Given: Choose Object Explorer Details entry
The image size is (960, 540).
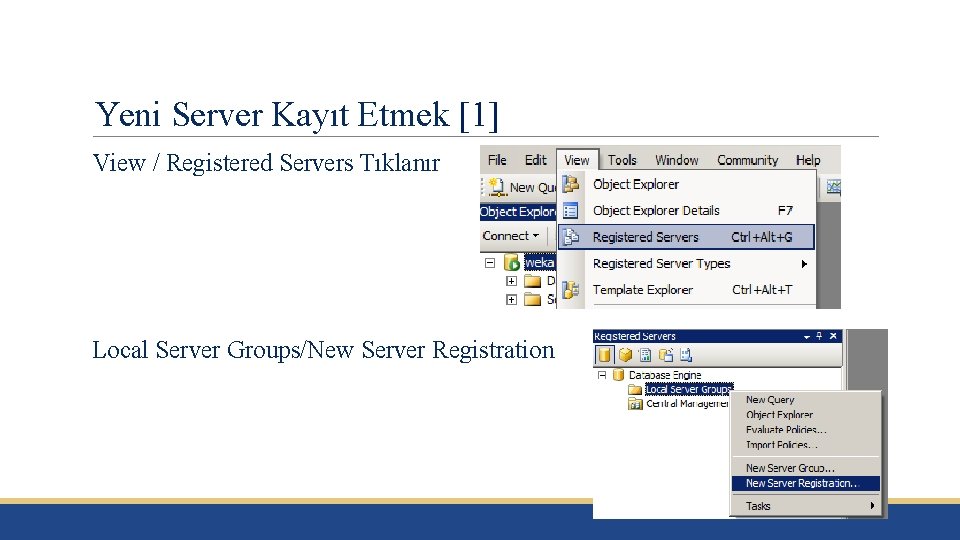Looking at the screenshot, I should (x=686, y=211).
